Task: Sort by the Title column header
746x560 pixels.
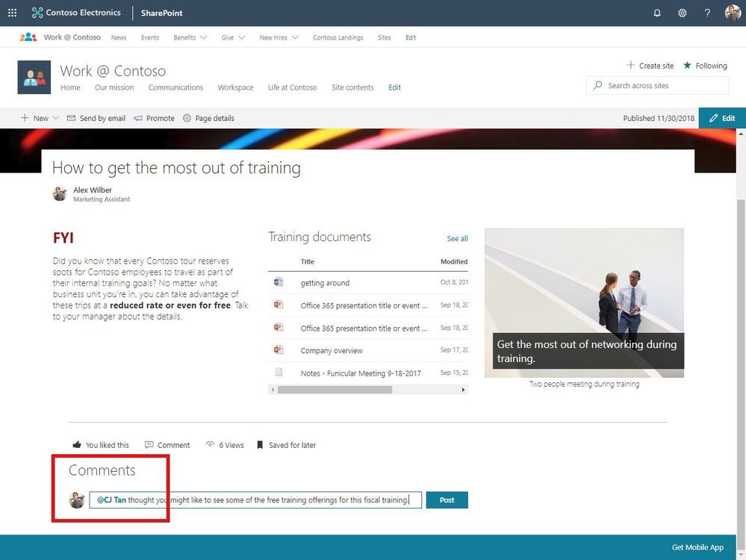Action: pyautogui.click(x=308, y=261)
